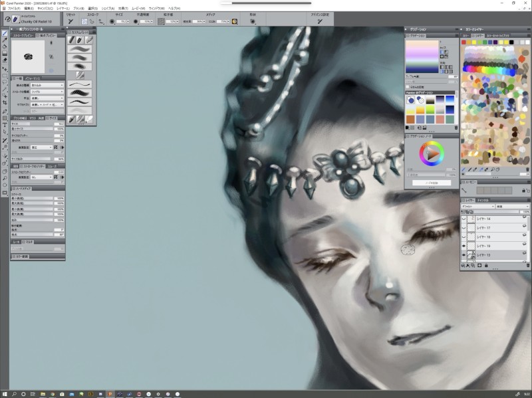This screenshot has width=532, height=398.
Task: Select the mixer dirty brush tool
Action: point(464,169)
